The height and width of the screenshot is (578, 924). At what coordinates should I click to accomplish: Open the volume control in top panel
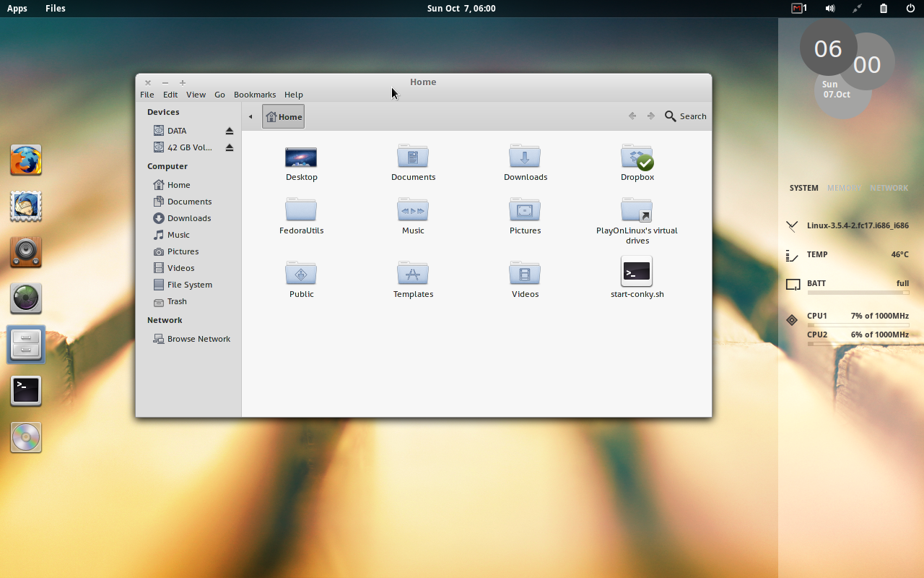(x=830, y=9)
